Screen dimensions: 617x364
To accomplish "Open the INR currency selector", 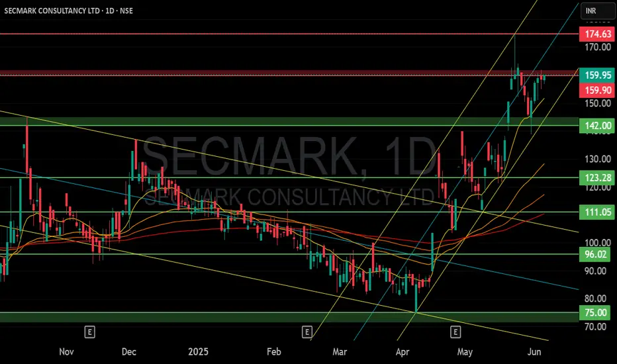I will tap(597, 11).
